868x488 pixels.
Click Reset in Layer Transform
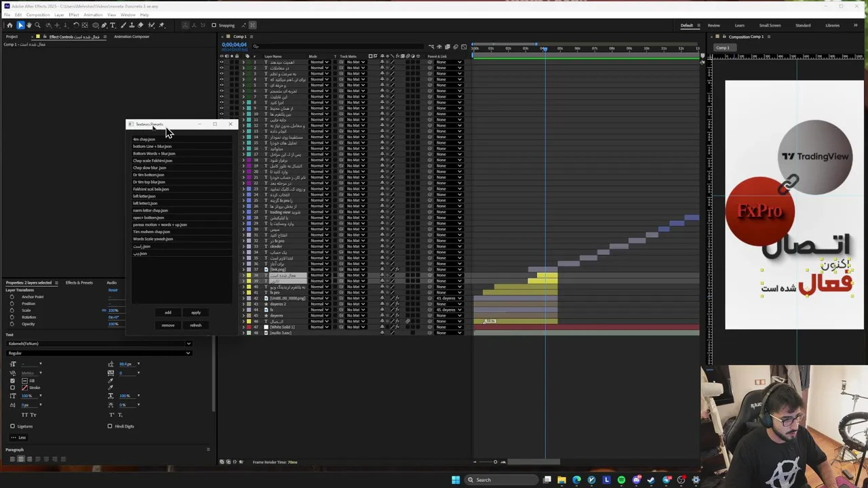click(x=113, y=290)
